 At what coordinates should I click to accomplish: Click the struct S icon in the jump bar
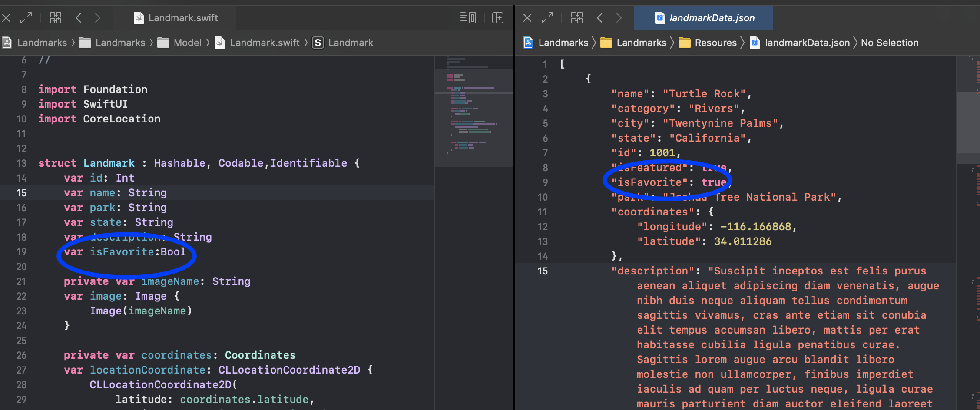click(x=318, y=43)
